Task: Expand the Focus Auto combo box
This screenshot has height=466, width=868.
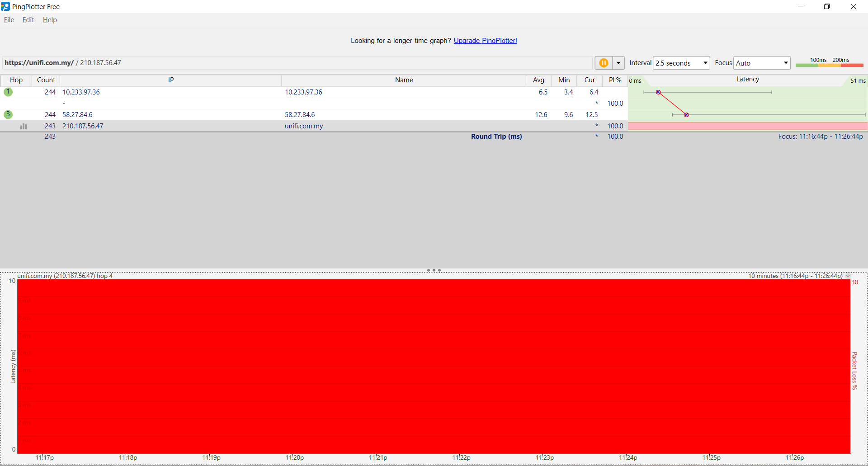Action: coord(762,63)
